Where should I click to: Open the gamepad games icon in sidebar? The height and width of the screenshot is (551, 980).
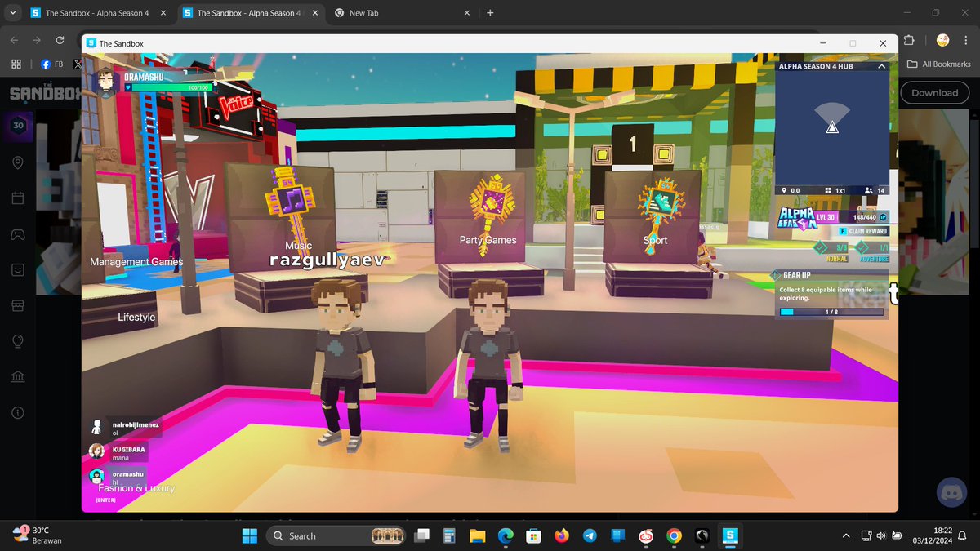coord(18,233)
